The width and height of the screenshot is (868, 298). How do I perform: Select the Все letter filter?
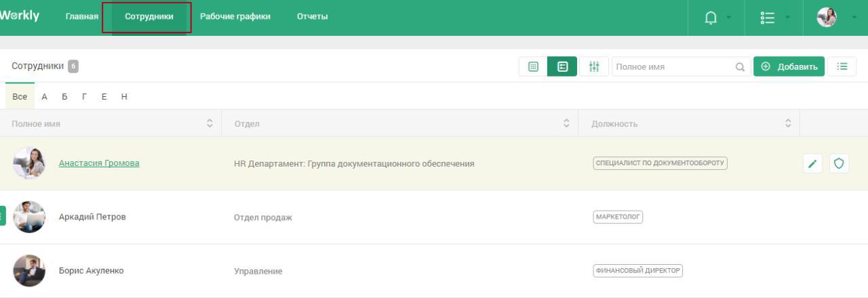coord(20,97)
